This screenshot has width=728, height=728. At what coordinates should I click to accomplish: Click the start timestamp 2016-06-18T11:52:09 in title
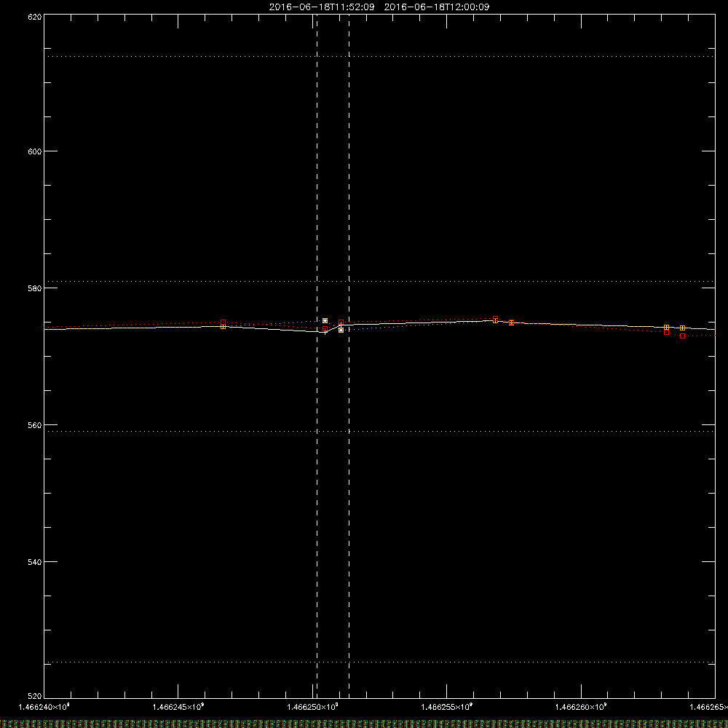coord(322,7)
